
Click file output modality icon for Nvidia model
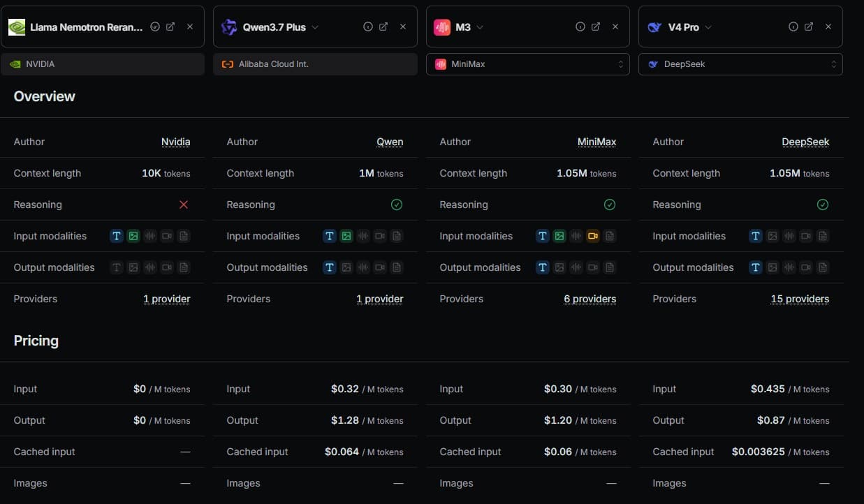(x=184, y=267)
